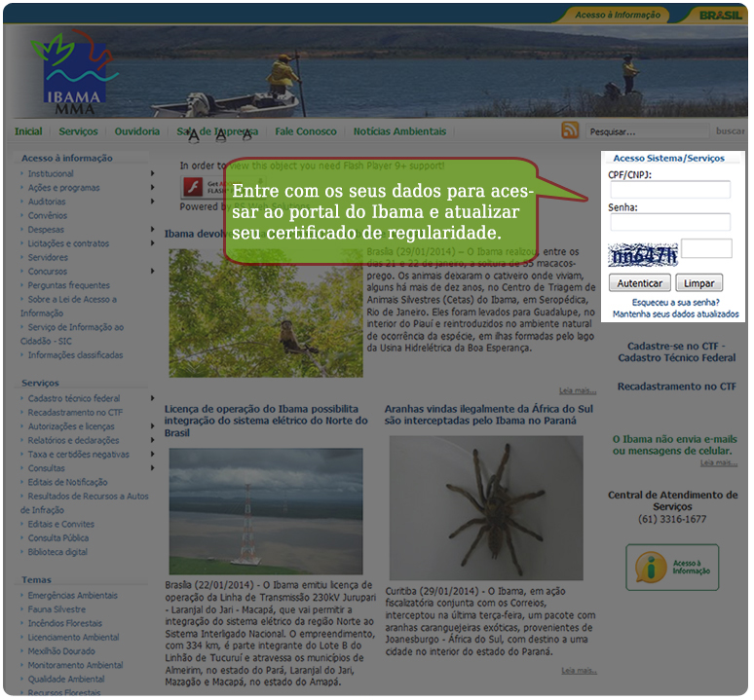Open the Serviços menu item

point(78,131)
